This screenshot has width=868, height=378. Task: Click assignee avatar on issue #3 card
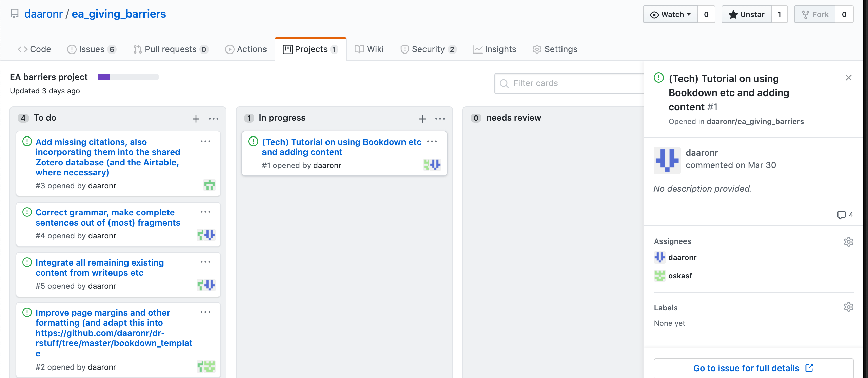pos(210,185)
